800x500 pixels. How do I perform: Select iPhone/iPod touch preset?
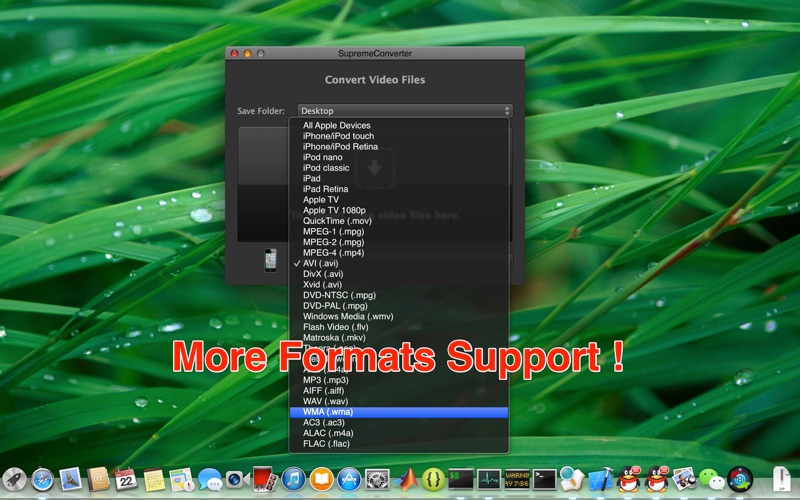pos(399,136)
